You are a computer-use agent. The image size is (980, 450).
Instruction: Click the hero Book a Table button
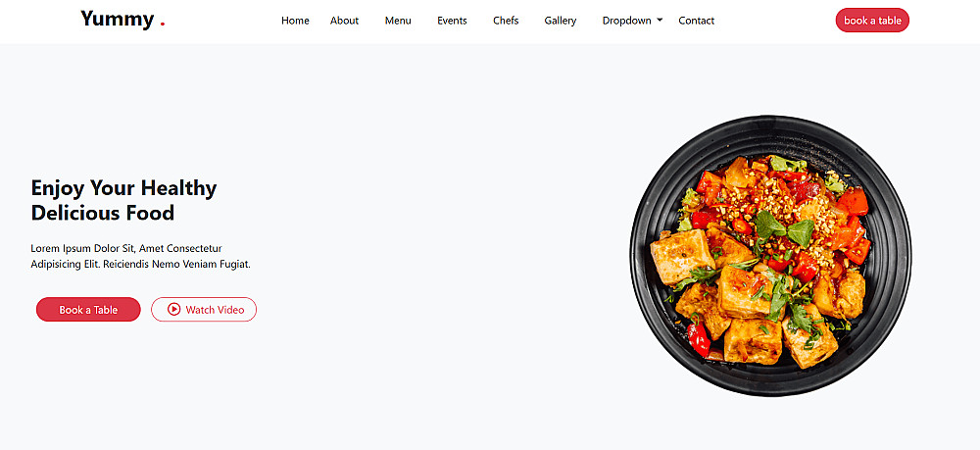(x=88, y=310)
